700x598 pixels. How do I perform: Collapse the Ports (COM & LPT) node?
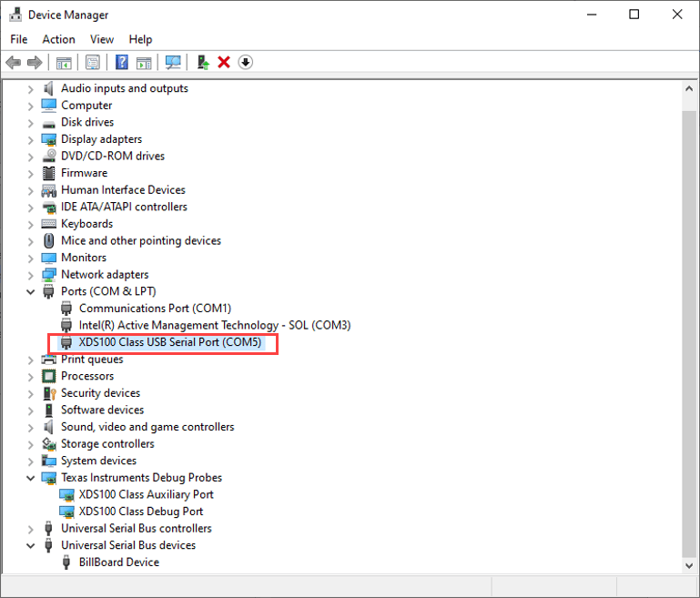tap(30, 292)
